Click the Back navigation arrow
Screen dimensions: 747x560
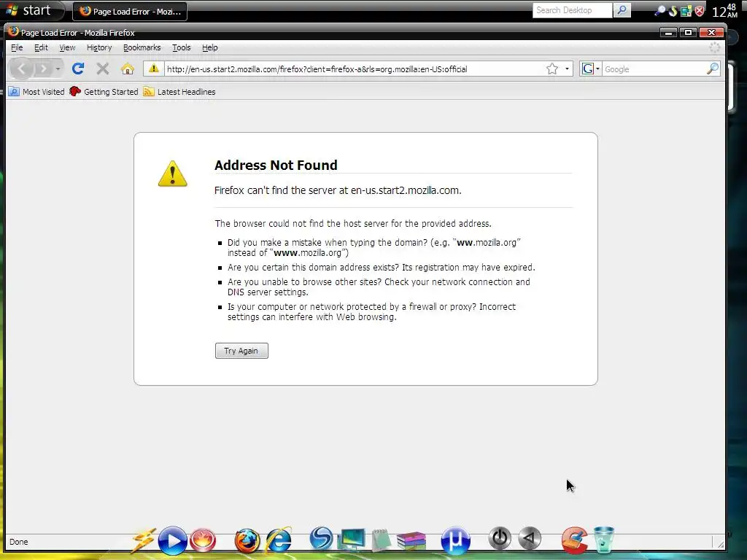click(21, 69)
